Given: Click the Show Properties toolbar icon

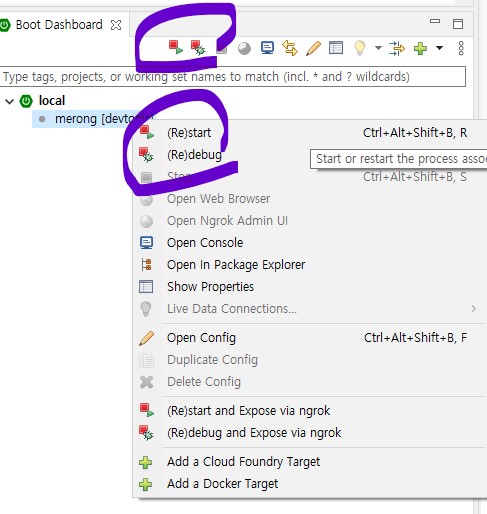Looking at the screenshot, I should pos(336,48).
